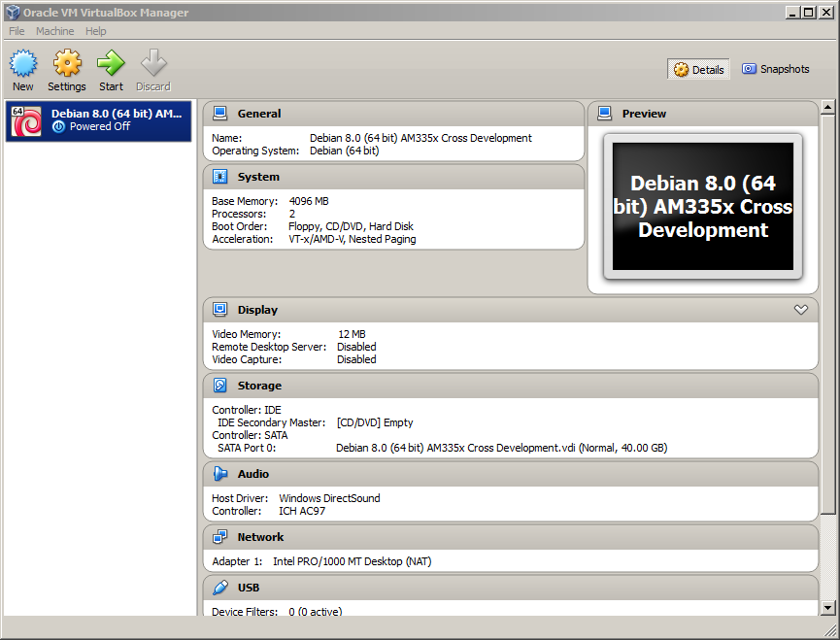Image resolution: width=840 pixels, height=640 pixels.
Task: Click the Powered Off status icon
Action: click(58, 126)
